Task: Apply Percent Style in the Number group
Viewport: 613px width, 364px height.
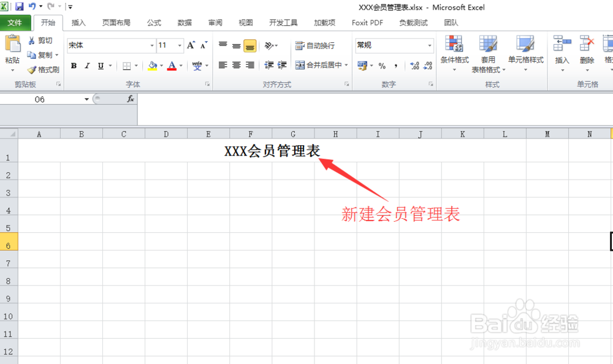Action: tap(381, 64)
